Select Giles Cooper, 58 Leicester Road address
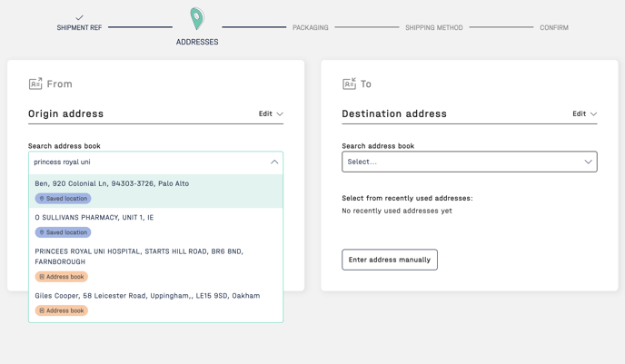This screenshot has width=625, height=364. tap(156, 303)
